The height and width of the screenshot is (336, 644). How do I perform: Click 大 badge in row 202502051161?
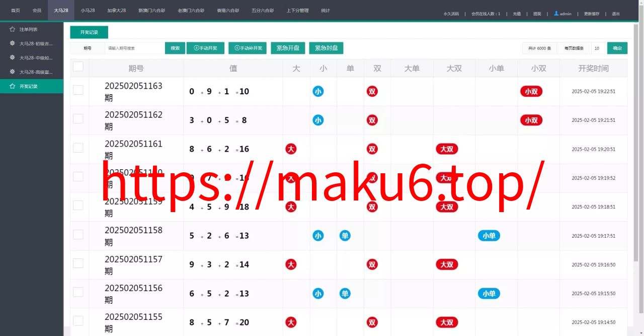pos(291,149)
